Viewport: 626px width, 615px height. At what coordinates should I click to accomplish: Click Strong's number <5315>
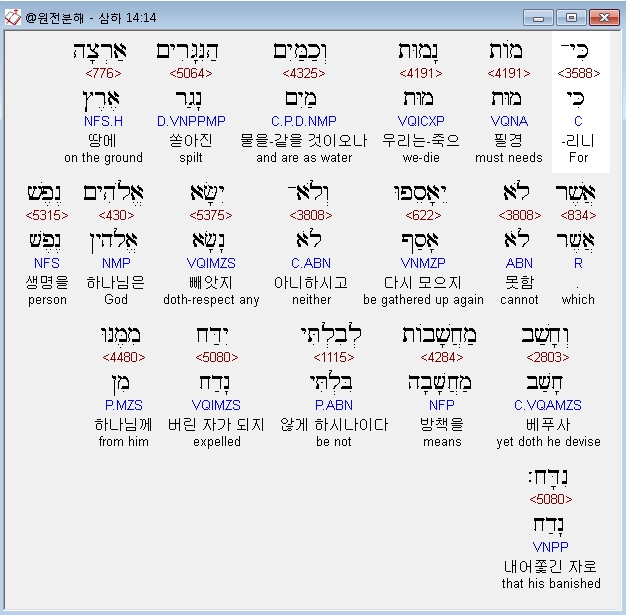pos(47,216)
